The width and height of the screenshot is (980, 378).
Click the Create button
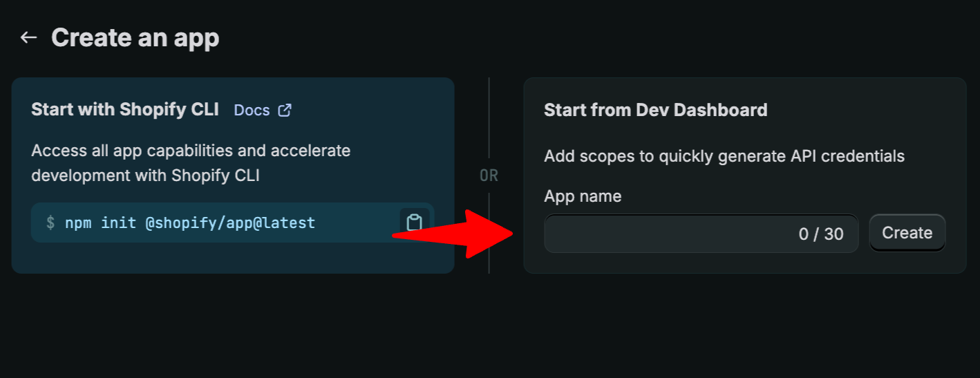click(x=907, y=233)
